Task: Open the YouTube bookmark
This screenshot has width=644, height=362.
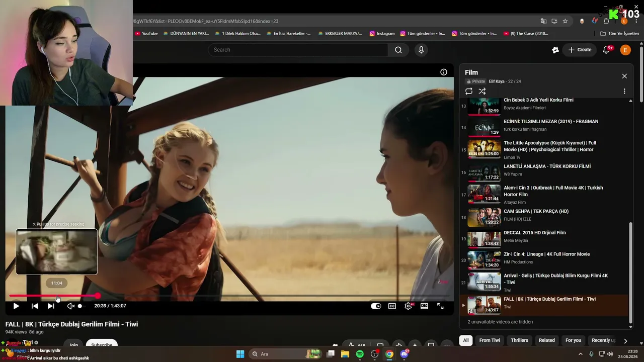Action: click(x=146, y=34)
